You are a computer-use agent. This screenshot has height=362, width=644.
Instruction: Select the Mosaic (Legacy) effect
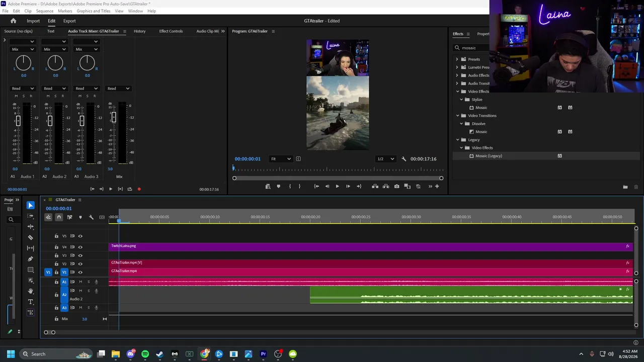(489, 156)
